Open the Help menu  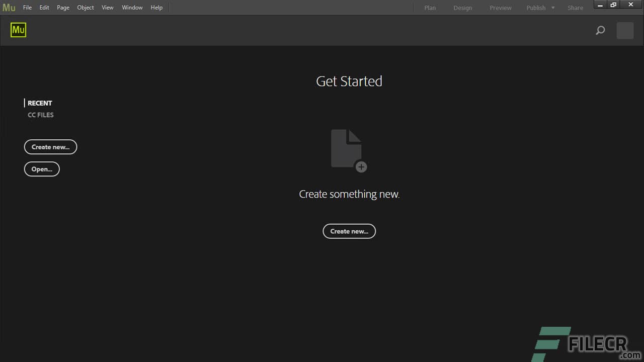(156, 7)
